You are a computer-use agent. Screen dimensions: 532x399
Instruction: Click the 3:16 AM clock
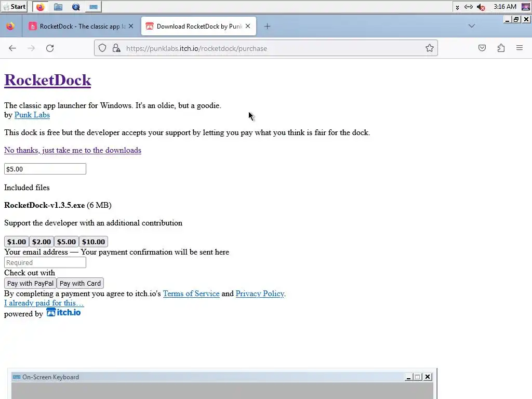[x=505, y=7]
